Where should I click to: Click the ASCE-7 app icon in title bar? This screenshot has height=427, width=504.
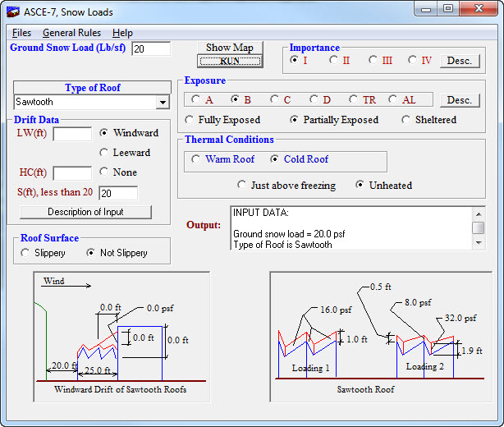(13, 11)
